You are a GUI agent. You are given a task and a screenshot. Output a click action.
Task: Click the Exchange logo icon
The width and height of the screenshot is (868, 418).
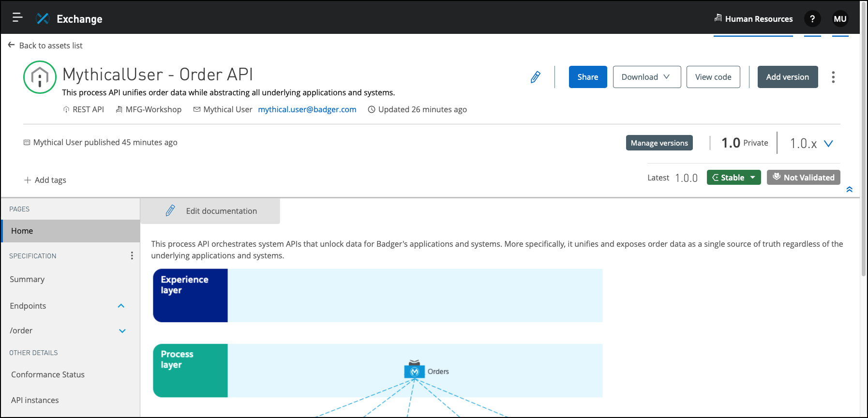click(43, 18)
